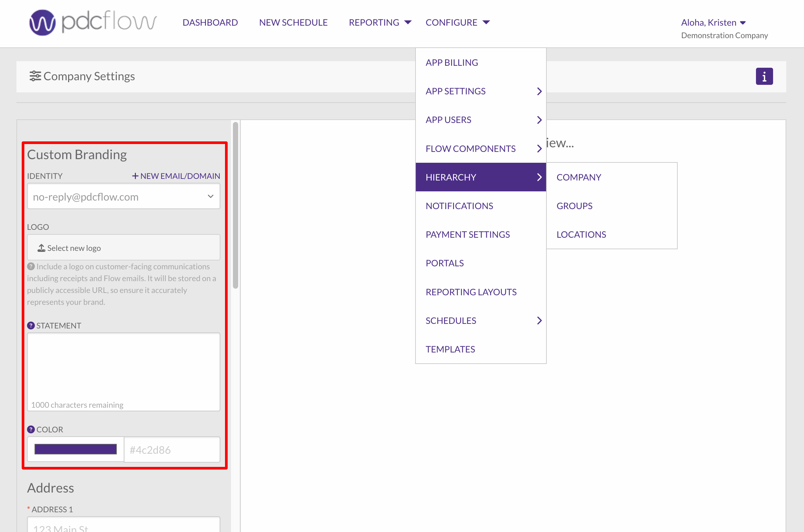This screenshot has height=532, width=804.
Task: Choose PAYMENT SETTINGS in Configure menu
Action: 468,234
